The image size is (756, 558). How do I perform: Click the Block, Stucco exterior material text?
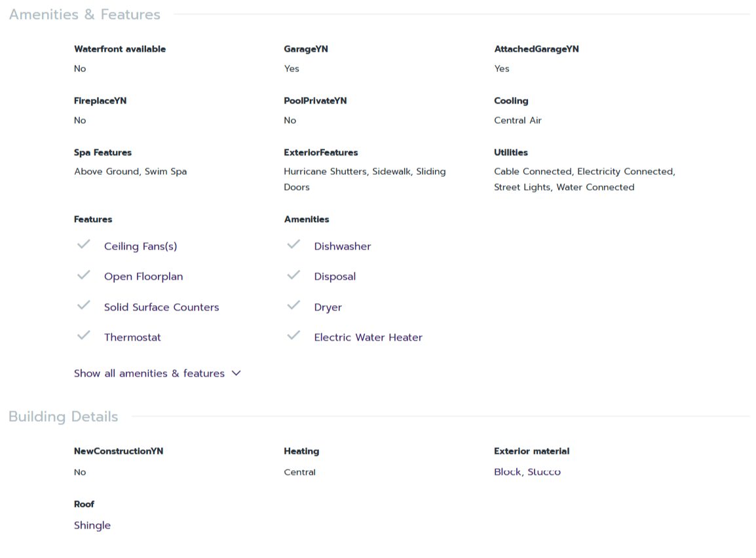click(527, 472)
